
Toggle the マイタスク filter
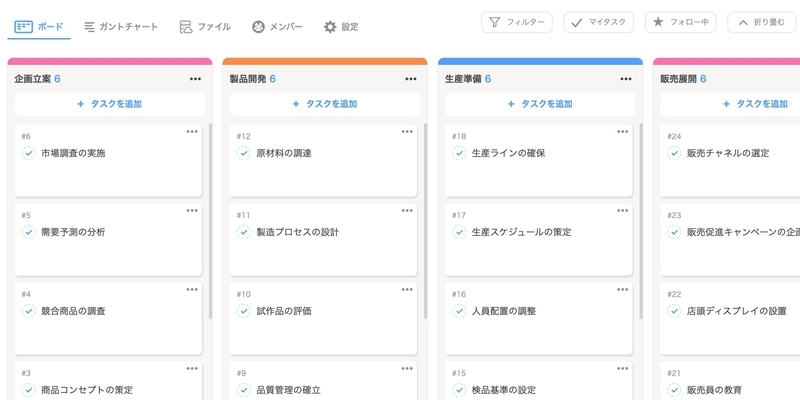pyautogui.click(x=598, y=22)
